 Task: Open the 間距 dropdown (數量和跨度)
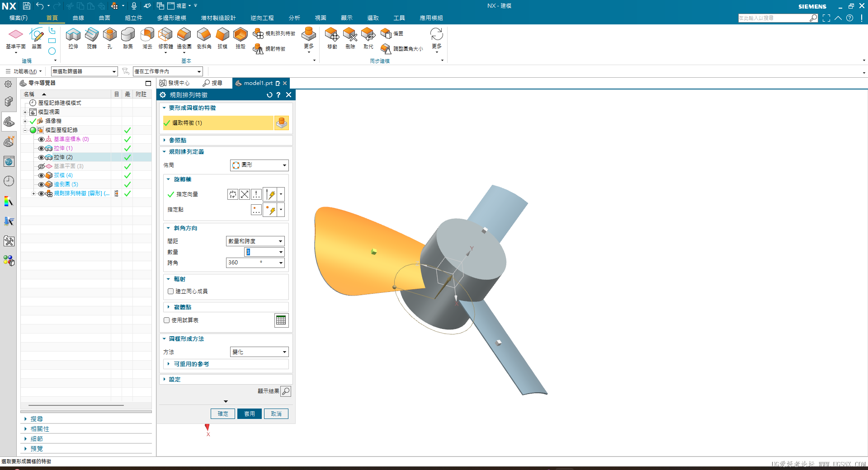pos(255,241)
